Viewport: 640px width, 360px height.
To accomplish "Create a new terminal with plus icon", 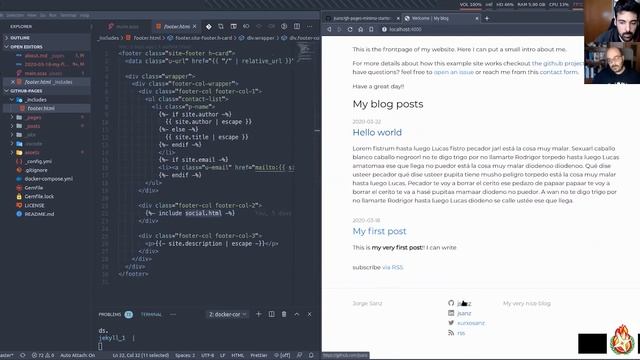I will [258, 314].
